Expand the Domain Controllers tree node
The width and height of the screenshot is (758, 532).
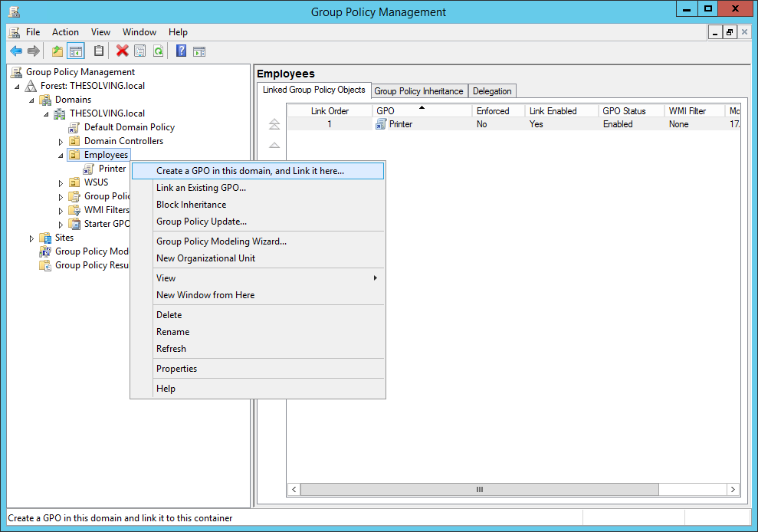pos(61,142)
